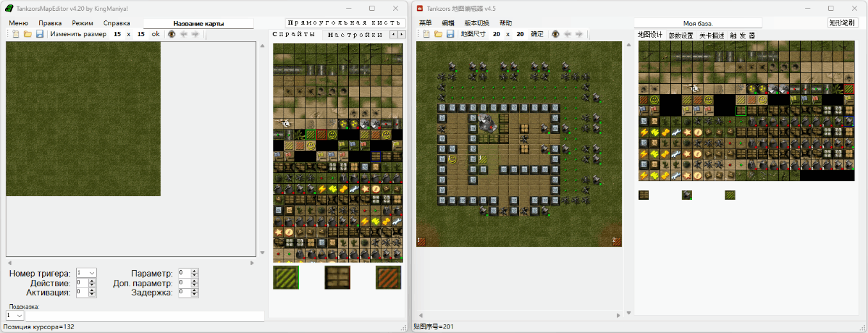Open the Меню menu
Image resolution: width=868 pixels, height=333 pixels.
(x=19, y=23)
